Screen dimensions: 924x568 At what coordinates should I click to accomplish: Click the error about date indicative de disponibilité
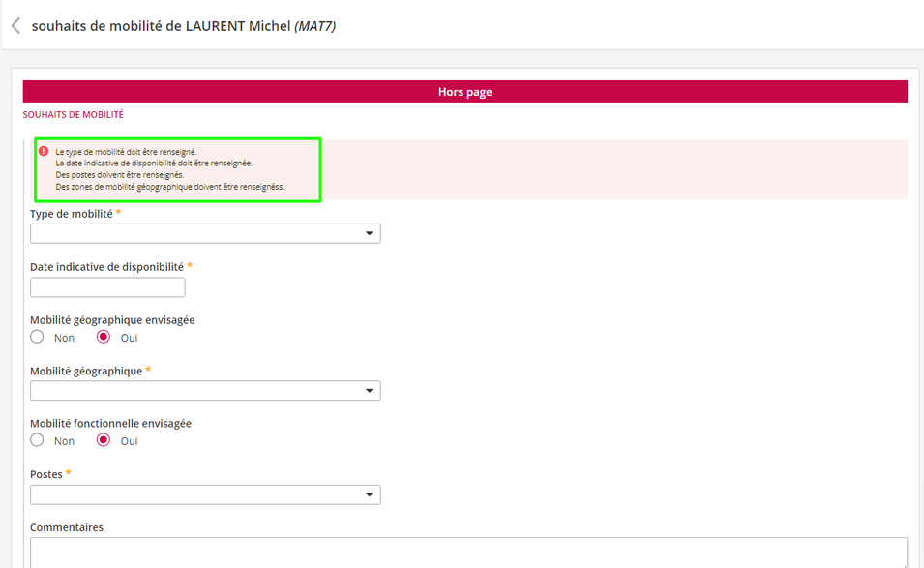click(153, 164)
